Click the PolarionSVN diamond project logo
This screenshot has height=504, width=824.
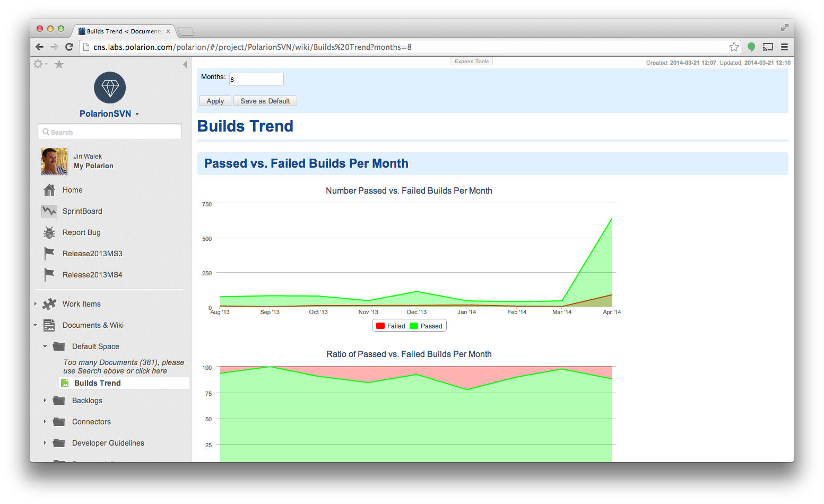point(109,87)
